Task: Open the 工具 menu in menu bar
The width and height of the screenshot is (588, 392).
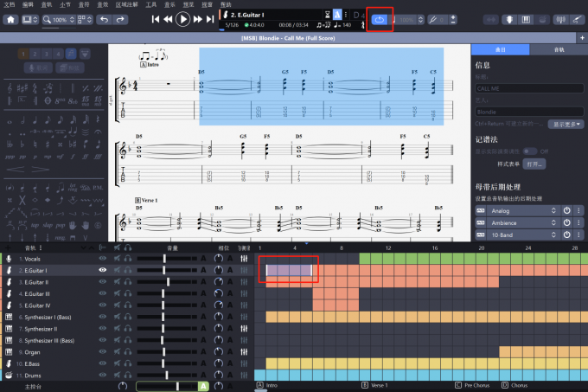Action: [150, 5]
